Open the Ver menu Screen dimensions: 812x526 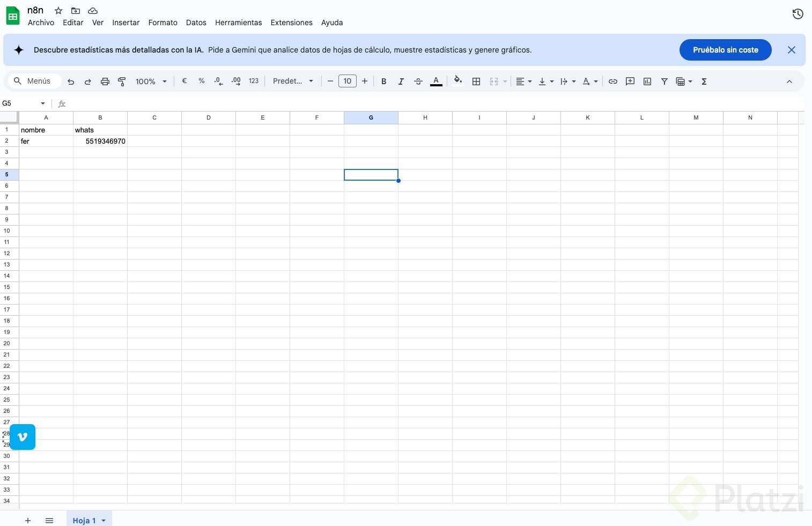98,23
